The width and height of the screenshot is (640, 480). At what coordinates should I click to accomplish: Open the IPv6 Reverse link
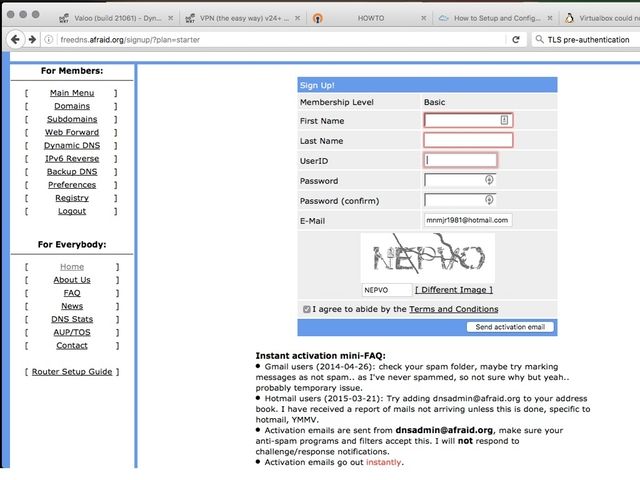[x=72, y=158]
